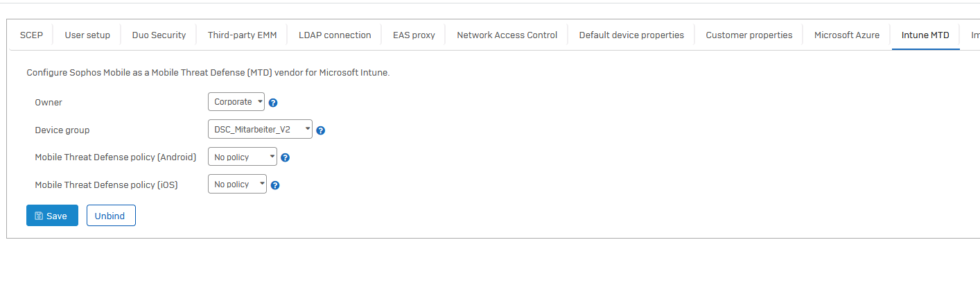Switch to the SCEP tab

(31, 35)
